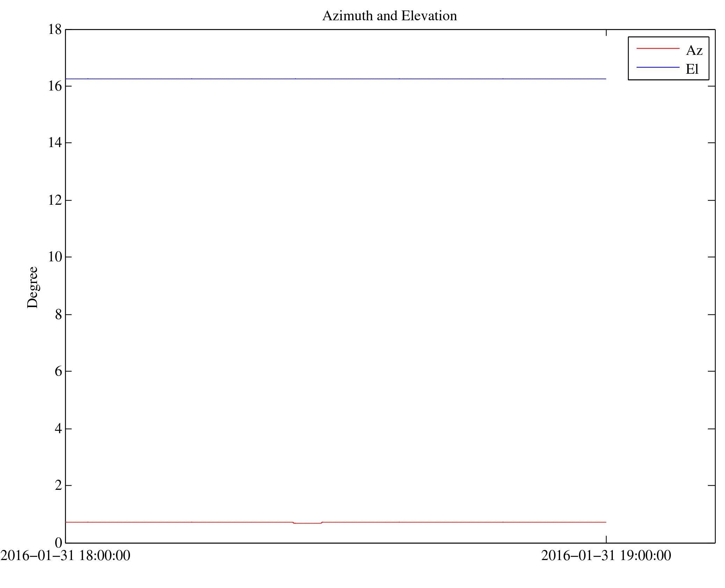Click the y-axis tick label 2
725x588 pixels.
click(58, 486)
